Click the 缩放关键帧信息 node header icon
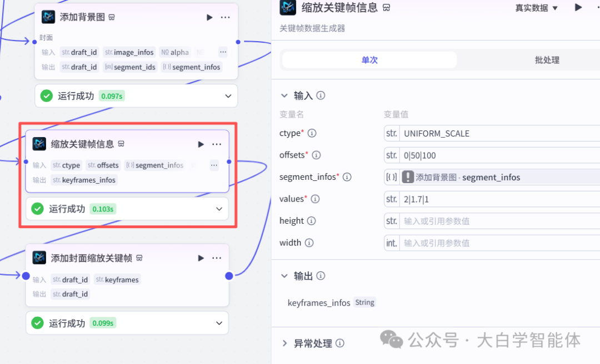 coord(39,144)
